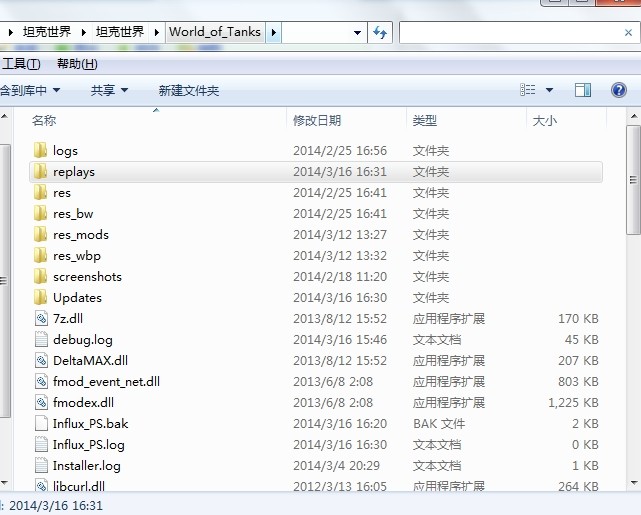Click the Influx_PS.bak file icon
This screenshot has width=641, height=515.
point(41,423)
